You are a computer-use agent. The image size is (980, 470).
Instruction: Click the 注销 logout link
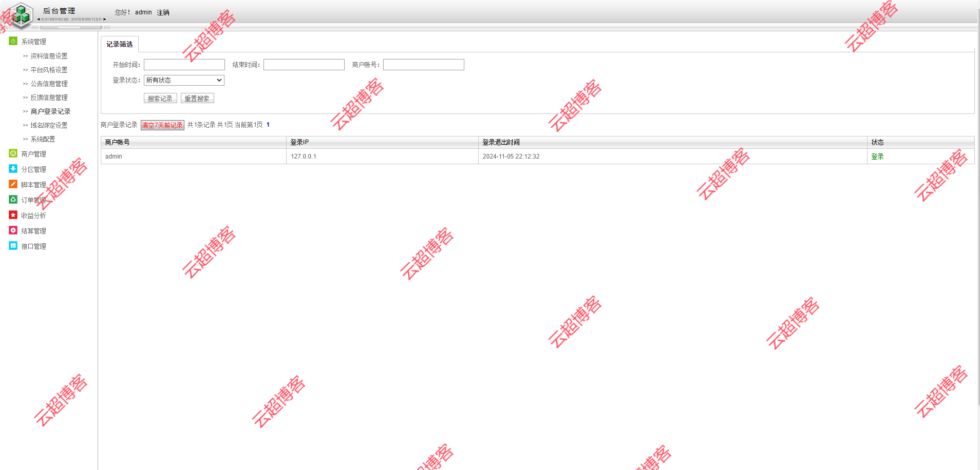(163, 12)
